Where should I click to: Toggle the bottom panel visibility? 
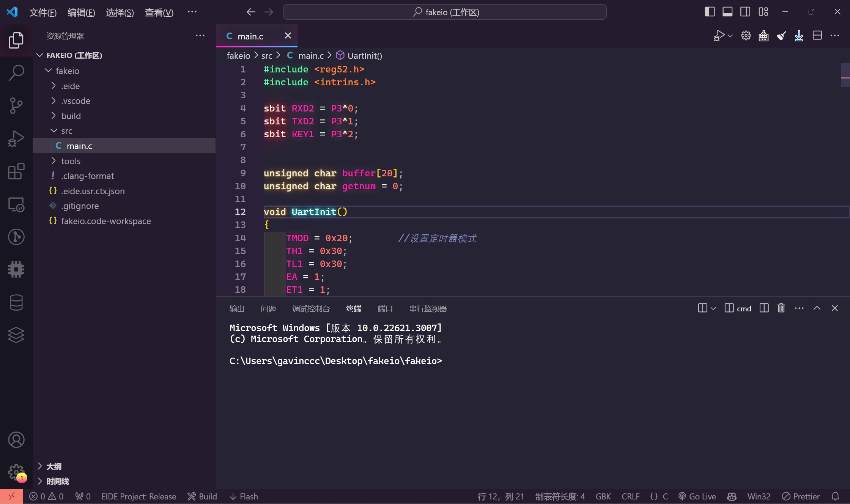point(727,12)
